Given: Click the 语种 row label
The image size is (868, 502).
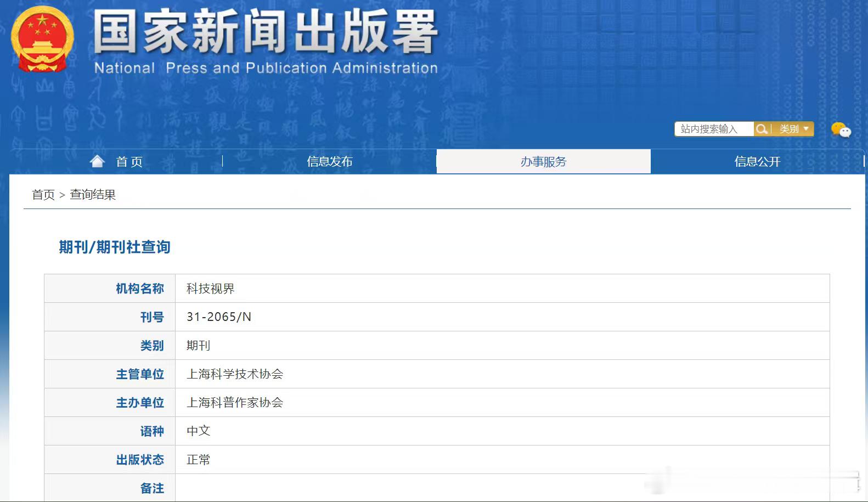Looking at the screenshot, I should 152,431.
